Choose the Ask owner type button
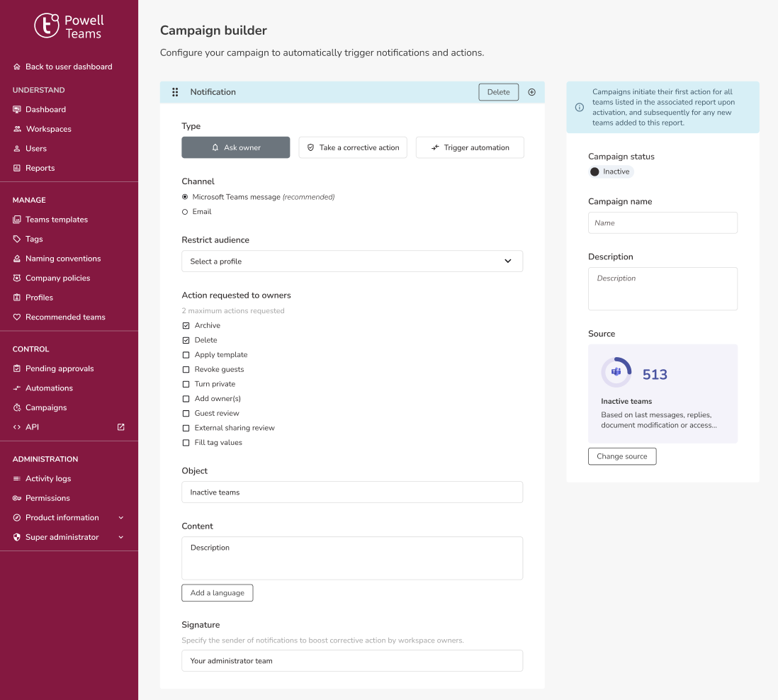 [236, 147]
